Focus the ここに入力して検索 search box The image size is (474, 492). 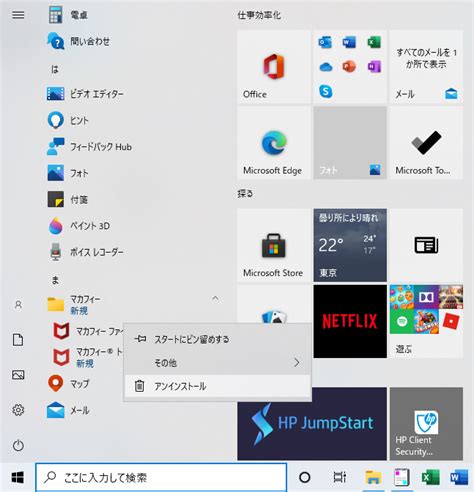(161, 477)
